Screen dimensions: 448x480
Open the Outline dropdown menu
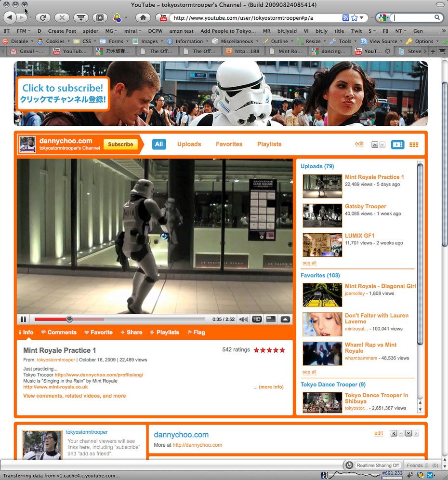pyautogui.click(x=278, y=41)
